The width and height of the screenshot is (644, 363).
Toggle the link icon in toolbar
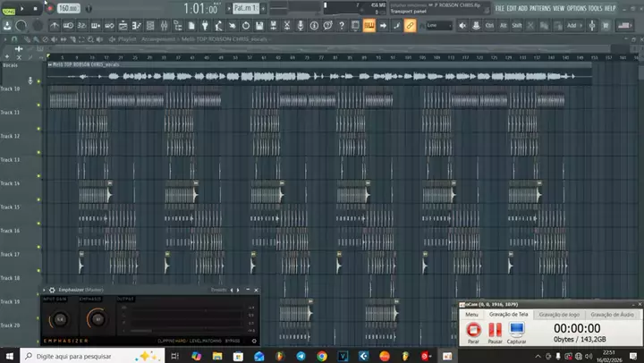(x=410, y=25)
